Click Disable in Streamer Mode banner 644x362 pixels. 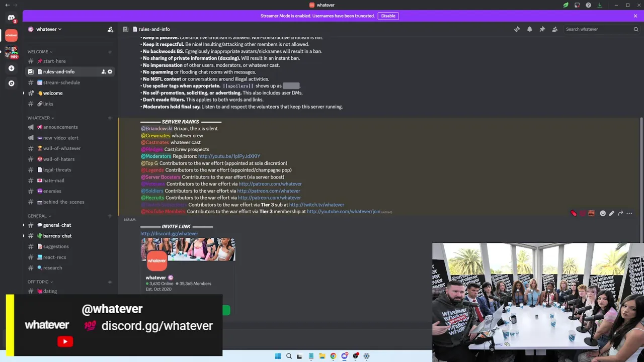(388, 16)
